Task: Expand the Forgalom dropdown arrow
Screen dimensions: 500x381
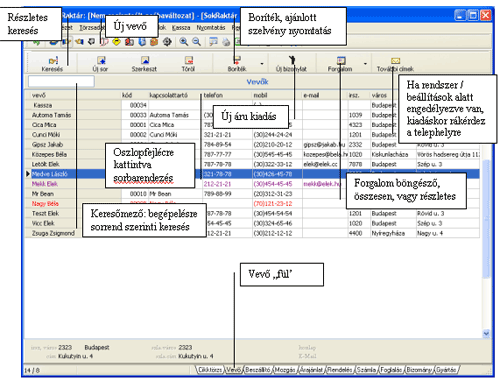Action: point(365,64)
